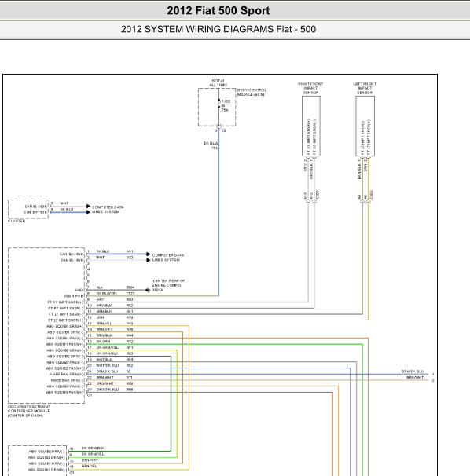Click circuit number 'D41' at controller pin 1

(130, 251)
